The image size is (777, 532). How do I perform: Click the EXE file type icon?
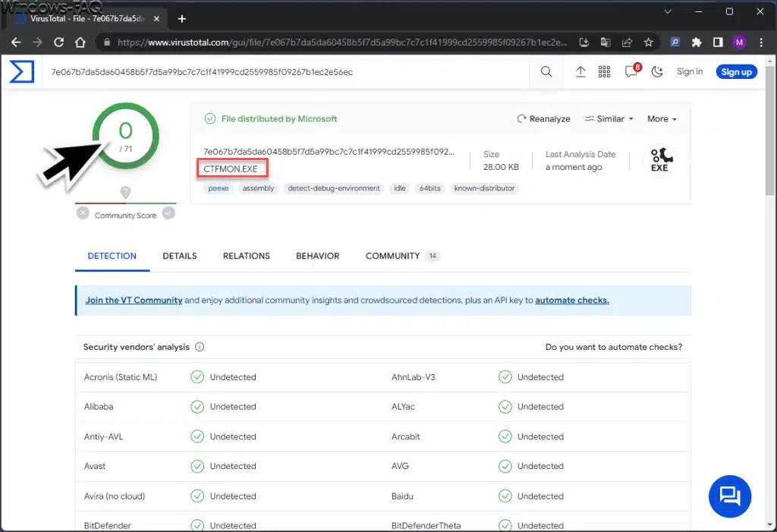(x=660, y=160)
